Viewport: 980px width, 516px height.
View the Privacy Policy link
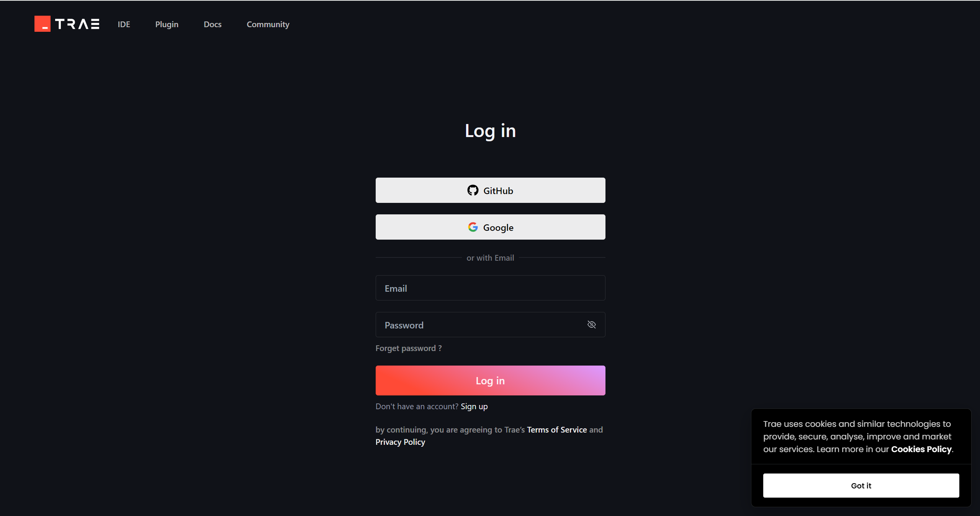pos(400,442)
